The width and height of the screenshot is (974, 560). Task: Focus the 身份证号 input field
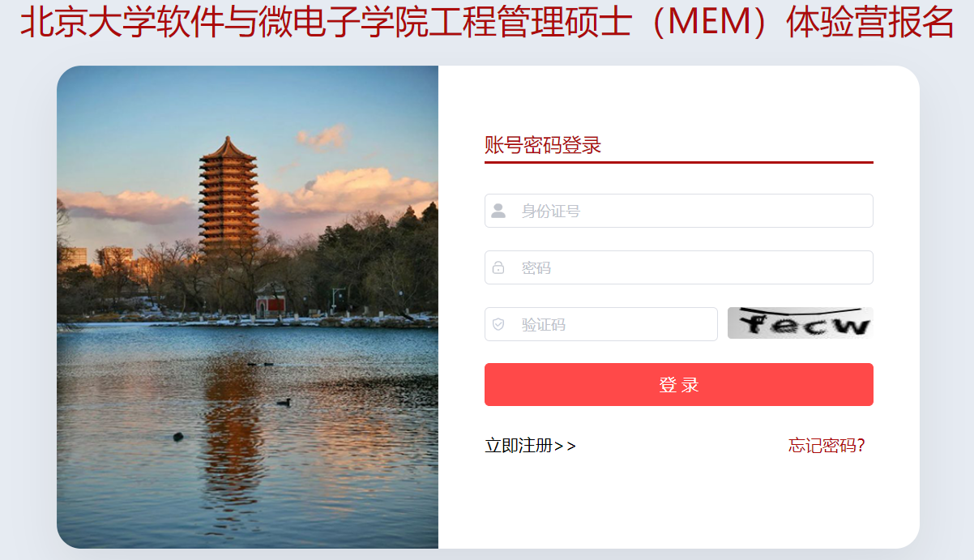(x=679, y=211)
